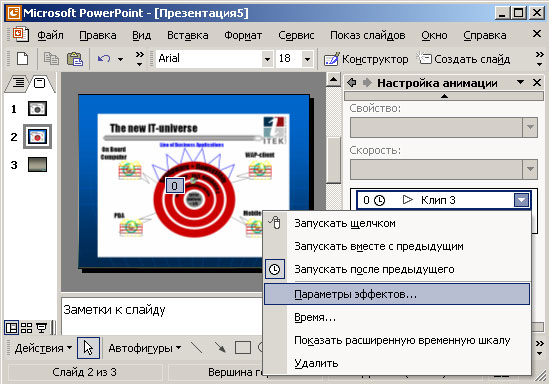Choose Запускать щелчком option
The image size is (549, 384).
pyautogui.click(x=397, y=223)
